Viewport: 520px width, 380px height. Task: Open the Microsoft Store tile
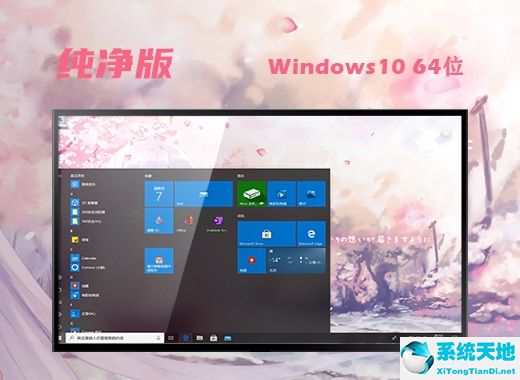tap(267, 234)
